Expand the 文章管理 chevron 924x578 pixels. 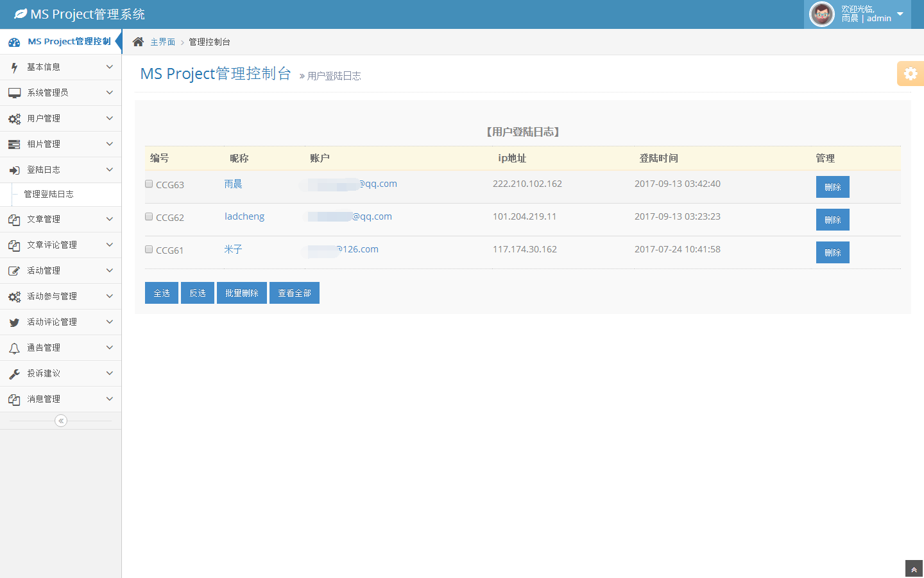(109, 219)
